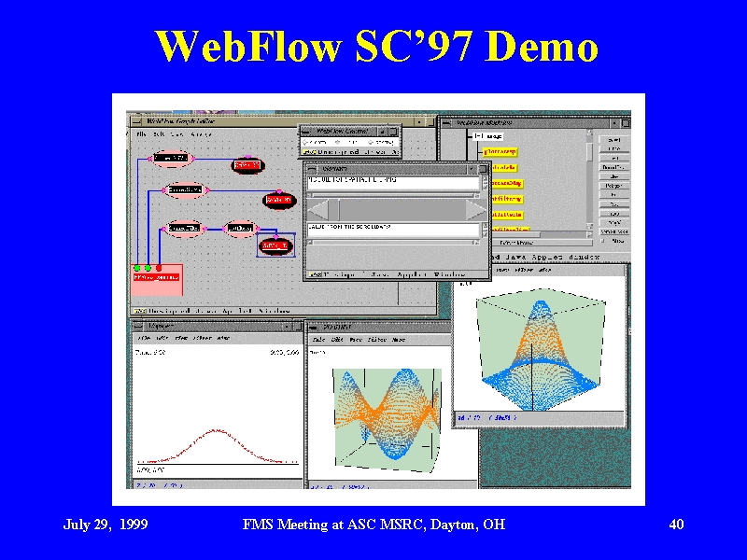Viewport: 747px width, 560px height.
Task: Click the vertical scrollbar thumb of the tree panel
Action: pos(589,152)
